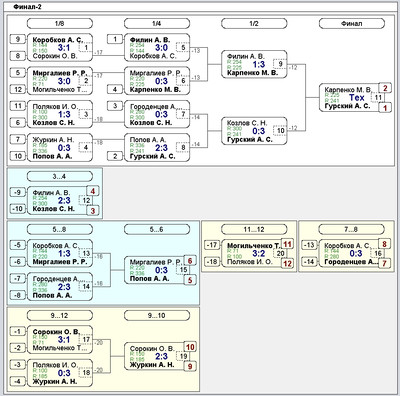Click red place badge 7 for Городенцев
400x396 pixels.
[384, 263]
